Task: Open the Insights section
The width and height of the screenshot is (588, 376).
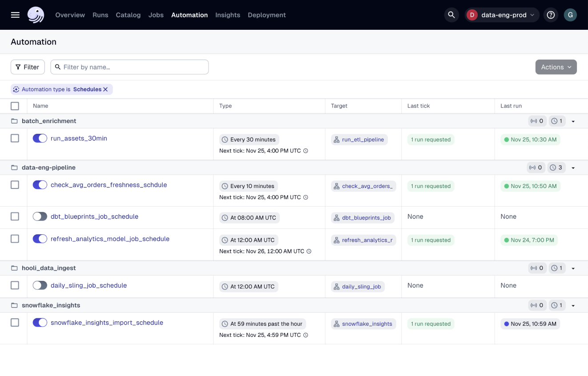Action: point(228,15)
